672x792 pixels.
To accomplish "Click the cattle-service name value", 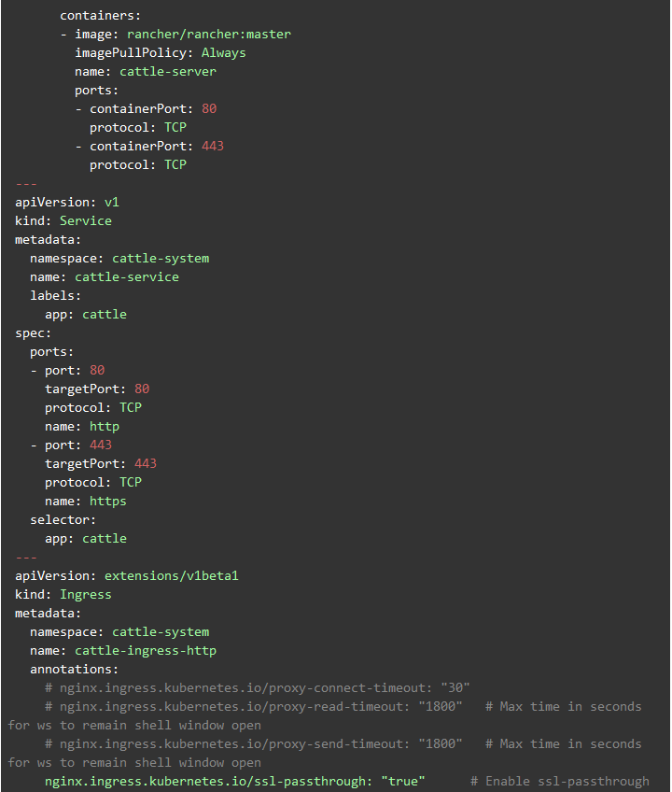I will (x=127, y=276).
